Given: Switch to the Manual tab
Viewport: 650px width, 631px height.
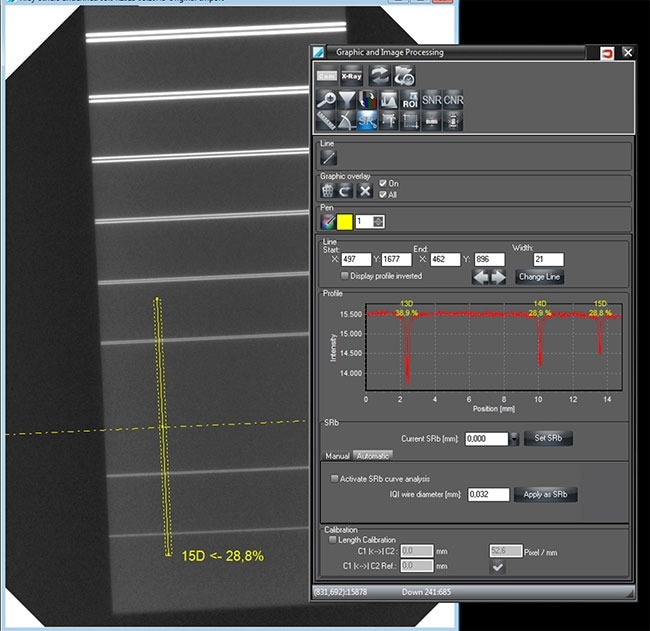Looking at the screenshot, I should pyautogui.click(x=337, y=456).
